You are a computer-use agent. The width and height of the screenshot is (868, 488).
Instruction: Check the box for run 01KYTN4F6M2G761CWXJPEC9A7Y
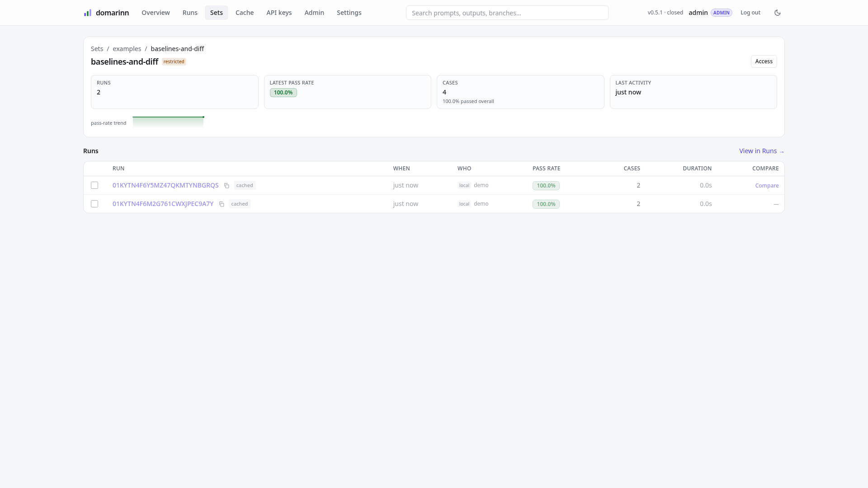pyautogui.click(x=94, y=204)
